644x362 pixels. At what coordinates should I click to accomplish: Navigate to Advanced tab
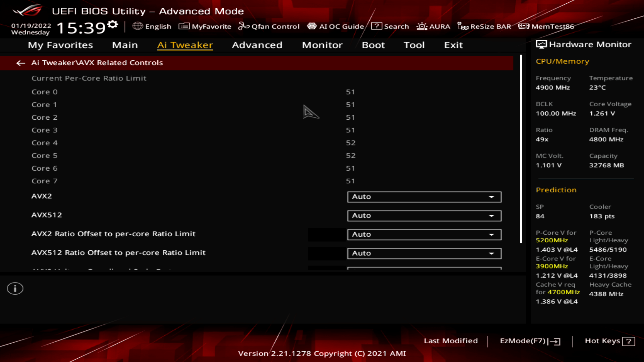(257, 45)
